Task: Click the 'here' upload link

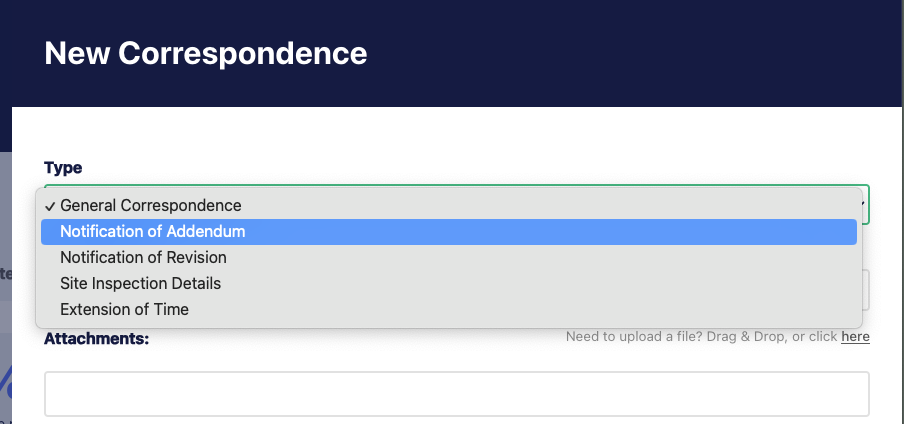Action: coord(855,336)
